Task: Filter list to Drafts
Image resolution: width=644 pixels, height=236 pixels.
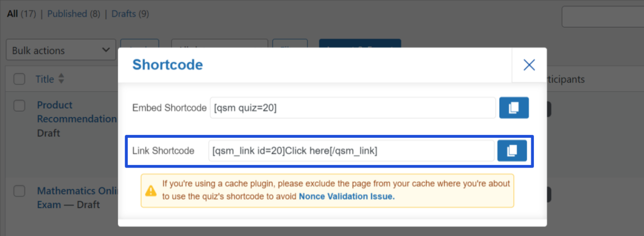Action: 125,14
